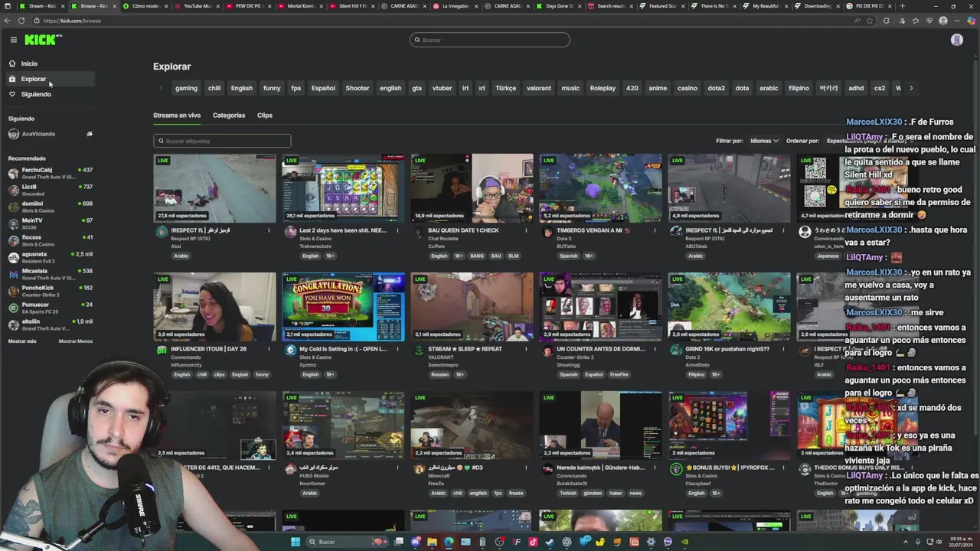Image resolution: width=980 pixels, height=551 pixels.
Task: Click the Edge browser icon in the taskbar
Action: click(x=449, y=542)
